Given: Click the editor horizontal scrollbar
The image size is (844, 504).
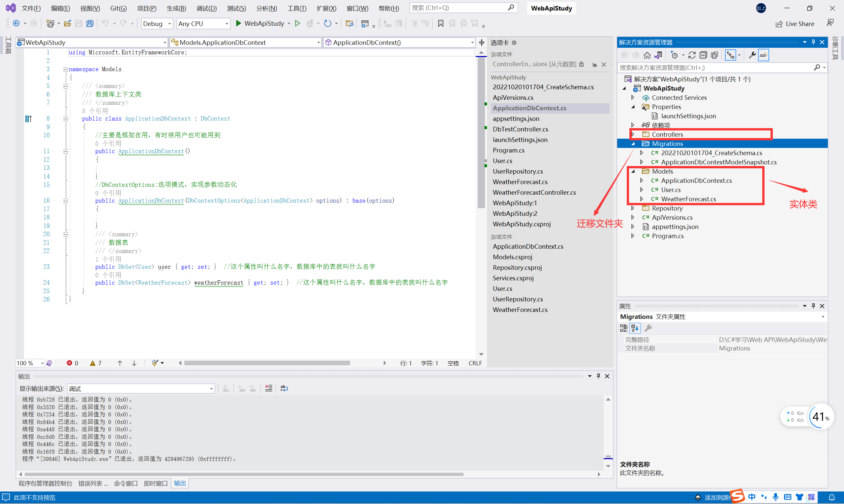Looking at the screenshot, I should click(x=267, y=363).
